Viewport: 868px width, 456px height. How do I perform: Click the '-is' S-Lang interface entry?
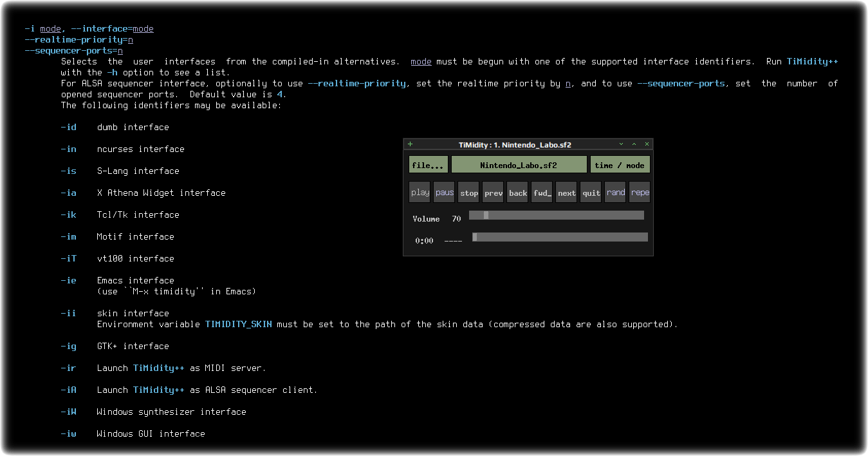[x=120, y=171]
